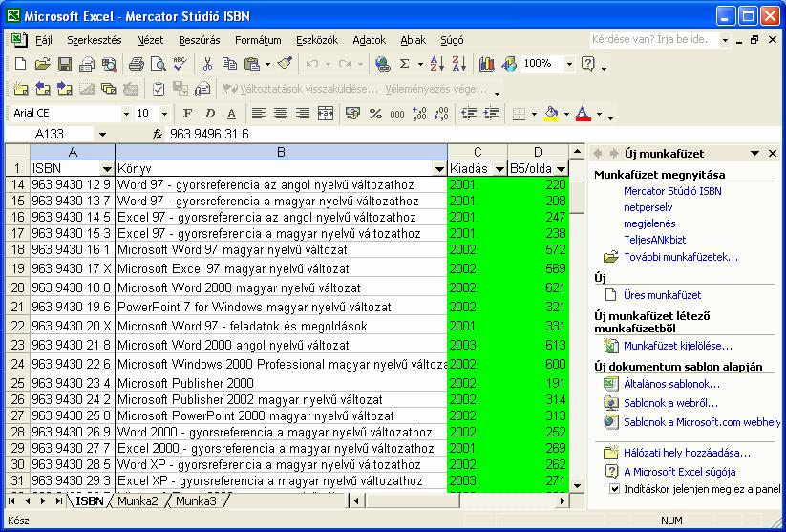Open the Szerkesztés menu
Image resolution: width=786 pixels, height=532 pixels.
[95, 40]
